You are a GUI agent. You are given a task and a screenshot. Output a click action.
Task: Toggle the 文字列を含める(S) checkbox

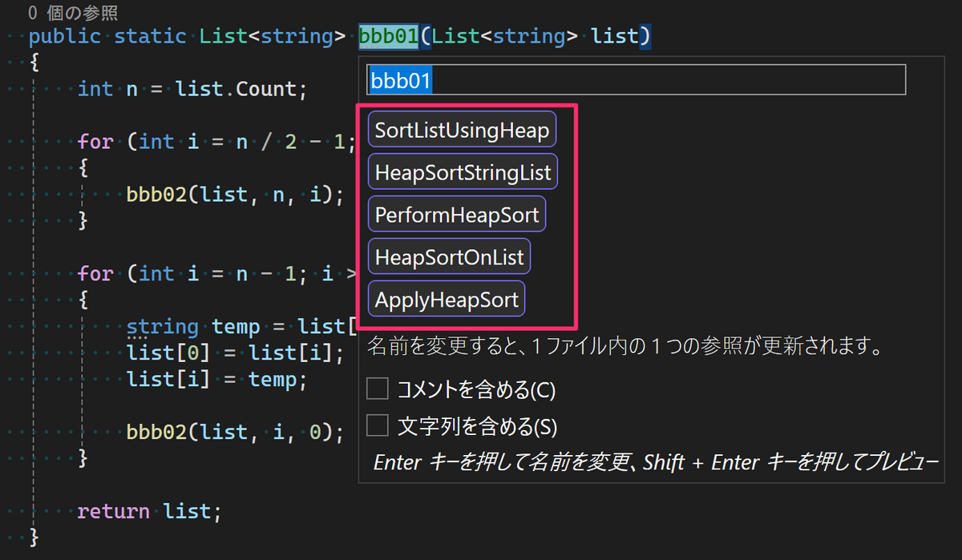click(377, 426)
